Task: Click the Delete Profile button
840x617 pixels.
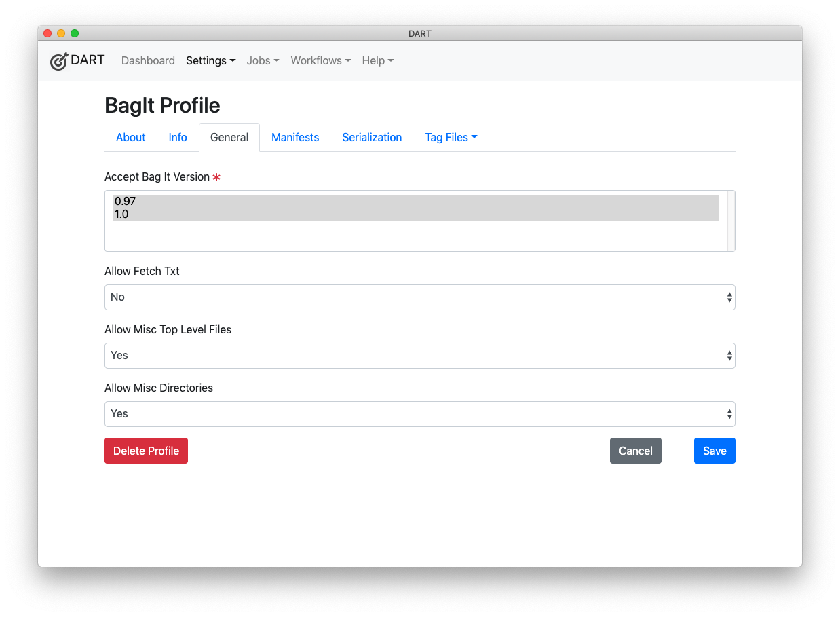Action: (x=146, y=450)
